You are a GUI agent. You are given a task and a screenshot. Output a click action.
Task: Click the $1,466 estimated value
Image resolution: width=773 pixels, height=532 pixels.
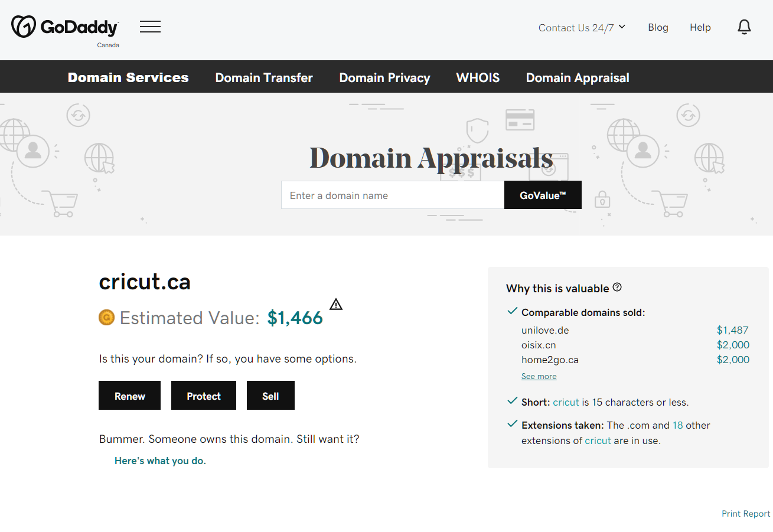pos(295,318)
